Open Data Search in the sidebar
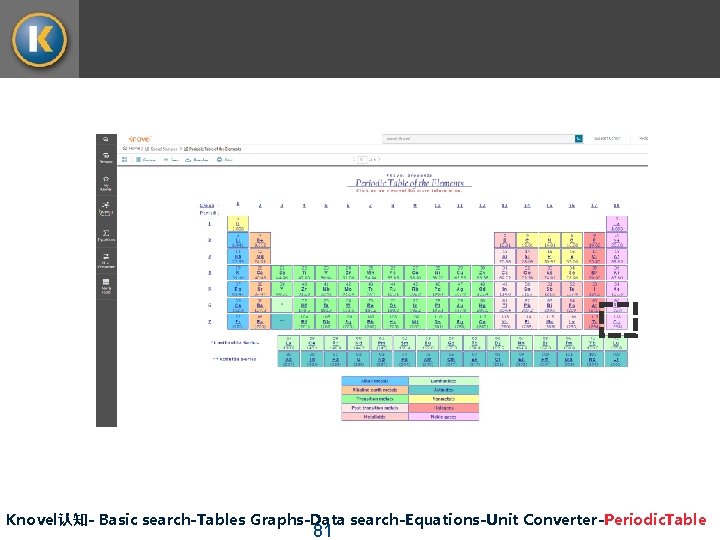 point(106,208)
